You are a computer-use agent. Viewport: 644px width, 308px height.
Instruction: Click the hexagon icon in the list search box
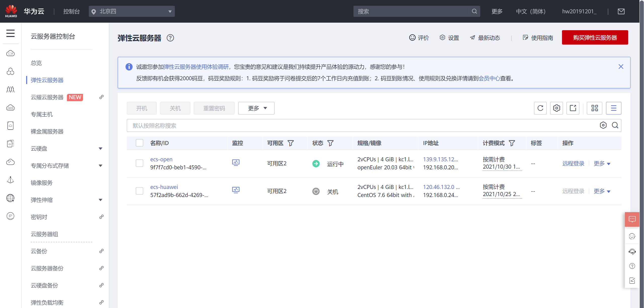[x=603, y=125]
